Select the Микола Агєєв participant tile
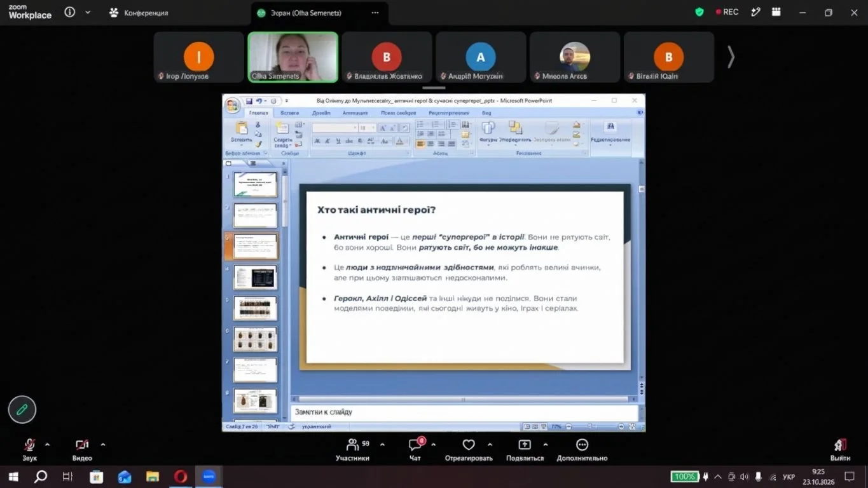This screenshot has width=868, height=488. (x=575, y=57)
